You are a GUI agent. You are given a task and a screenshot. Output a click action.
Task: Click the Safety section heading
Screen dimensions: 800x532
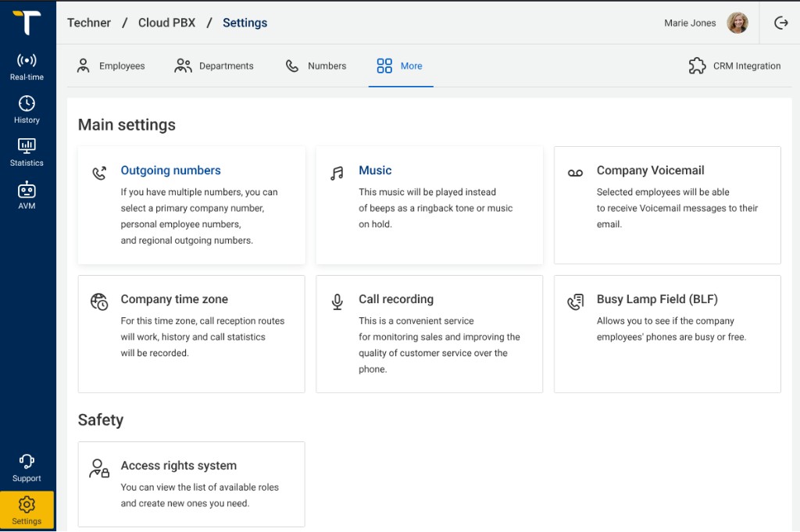(101, 420)
